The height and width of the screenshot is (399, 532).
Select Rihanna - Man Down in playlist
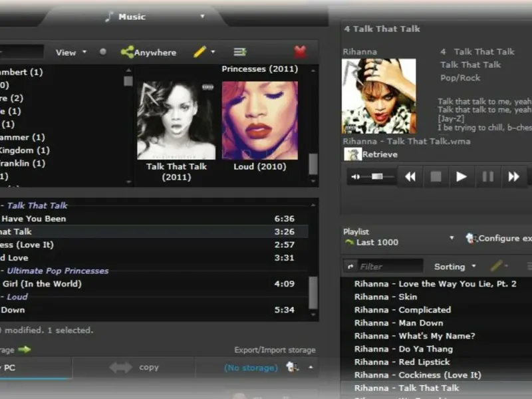(x=436, y=323)
